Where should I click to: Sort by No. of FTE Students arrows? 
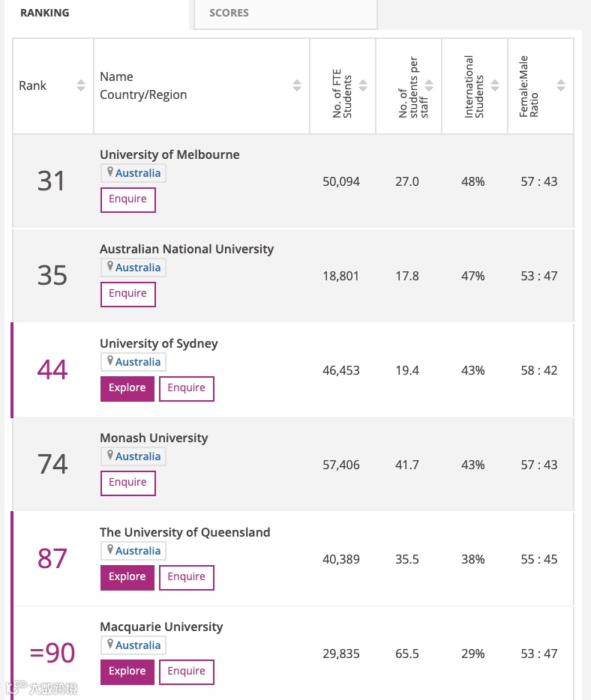pos(364,86)
